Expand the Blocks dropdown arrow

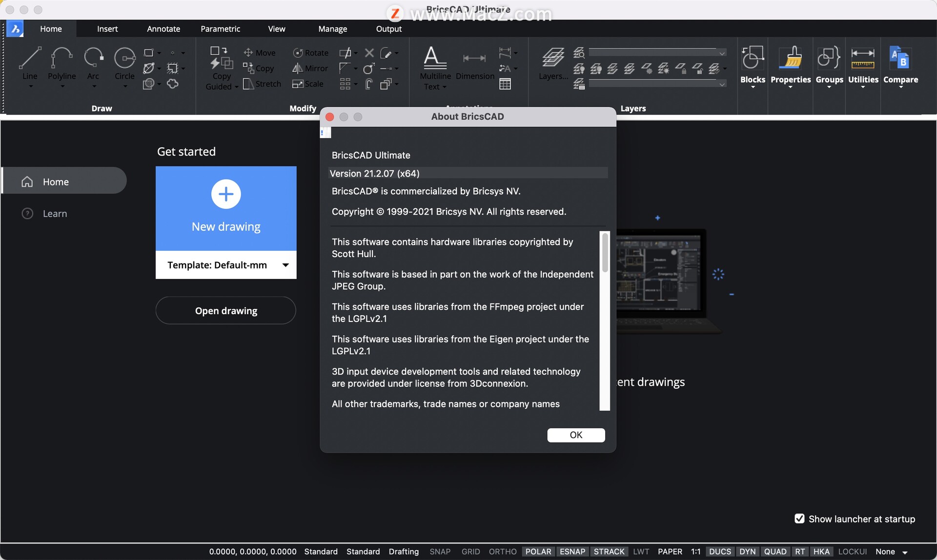tap(753, 87)
